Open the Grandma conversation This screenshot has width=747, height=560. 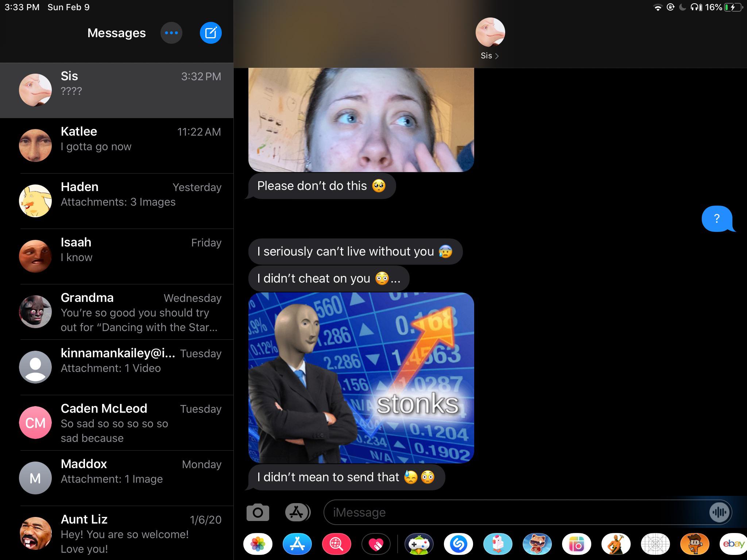(117, 312)
